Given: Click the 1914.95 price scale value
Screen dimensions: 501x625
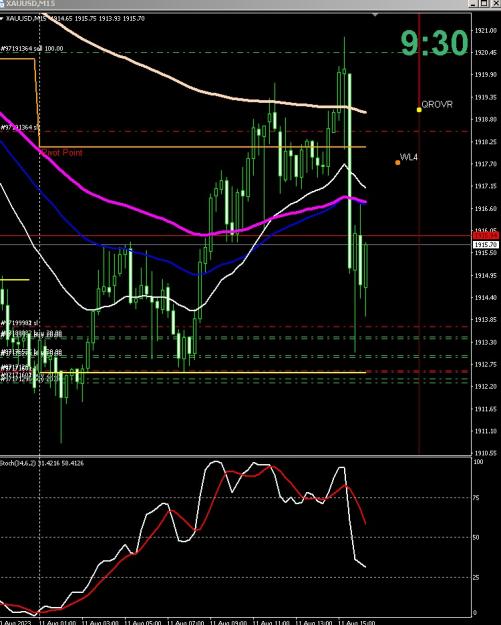Looking at the screenshot, I should 485,275.
